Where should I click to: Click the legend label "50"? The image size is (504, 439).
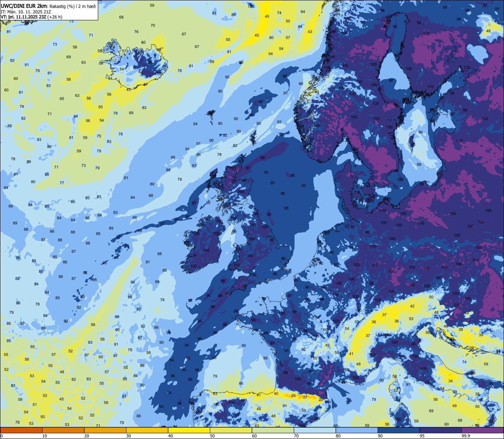212,436
